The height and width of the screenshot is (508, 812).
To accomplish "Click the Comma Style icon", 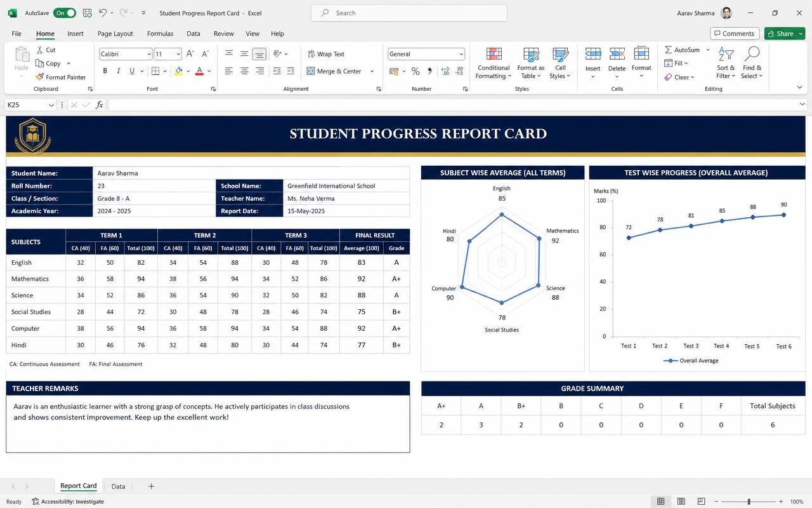I will click(x=429, y=71).
